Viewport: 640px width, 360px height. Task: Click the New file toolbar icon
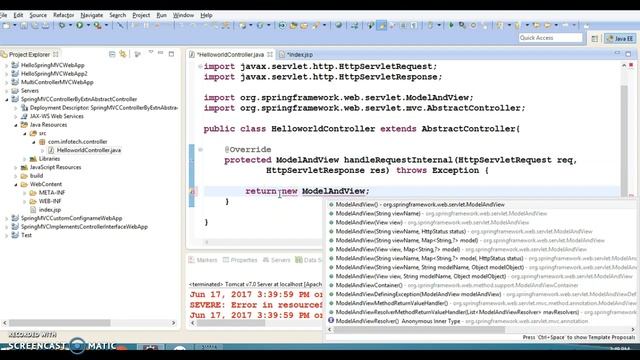pos(7,25)
